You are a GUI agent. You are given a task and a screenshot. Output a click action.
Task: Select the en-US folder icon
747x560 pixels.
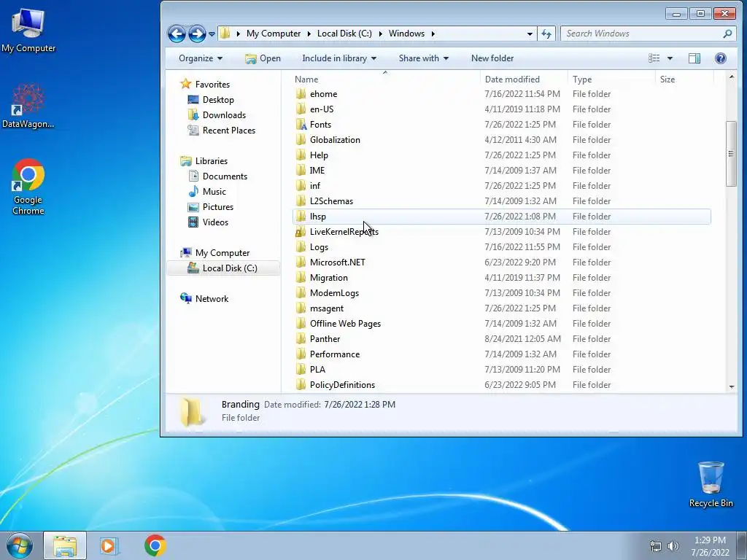click(301, 109)
